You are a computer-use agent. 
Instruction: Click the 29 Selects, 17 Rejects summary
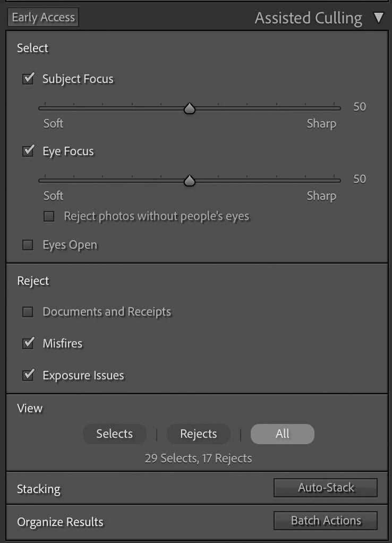[x=198, y=458]
